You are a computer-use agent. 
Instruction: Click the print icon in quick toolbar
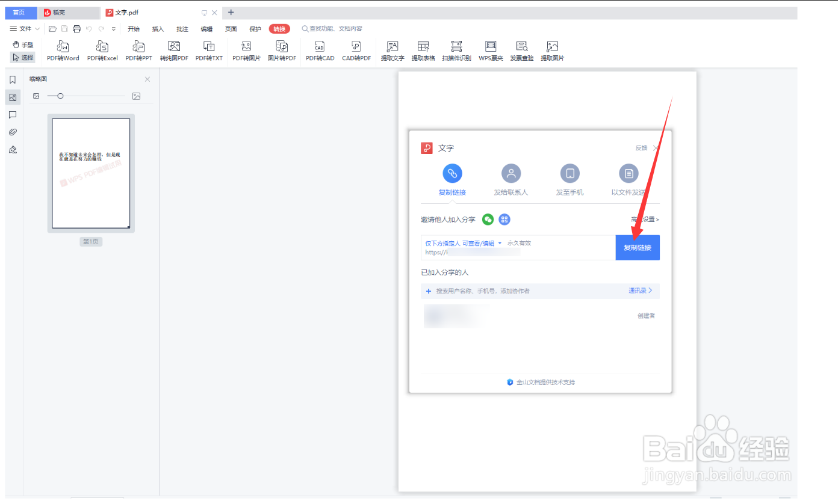pyautogui.click(x=76, y=29)
